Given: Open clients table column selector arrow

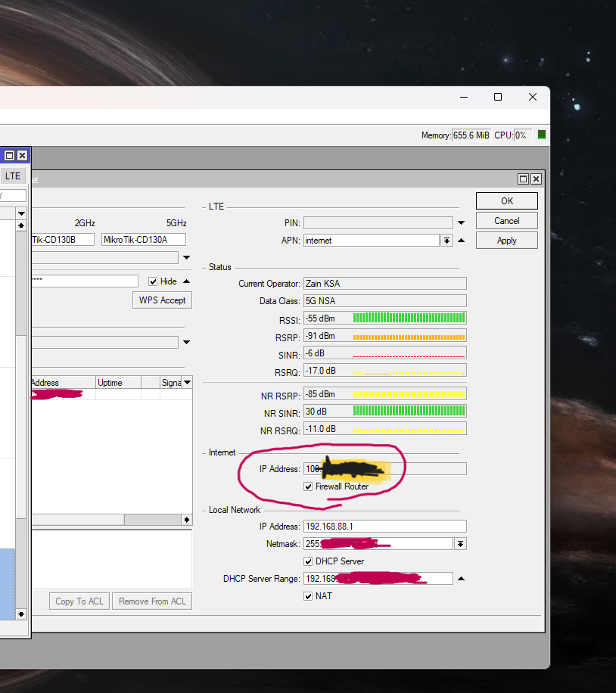Looking at the screenshot, I should point(188,382).
